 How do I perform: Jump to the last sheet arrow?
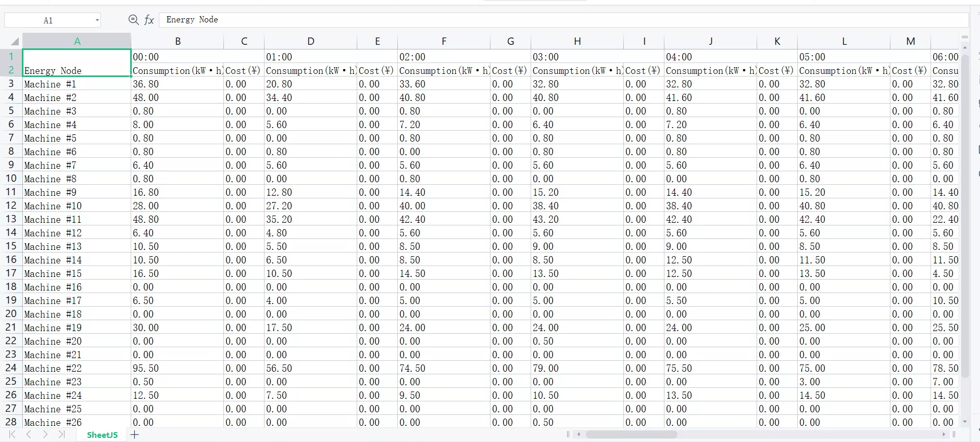coord(61,435)
